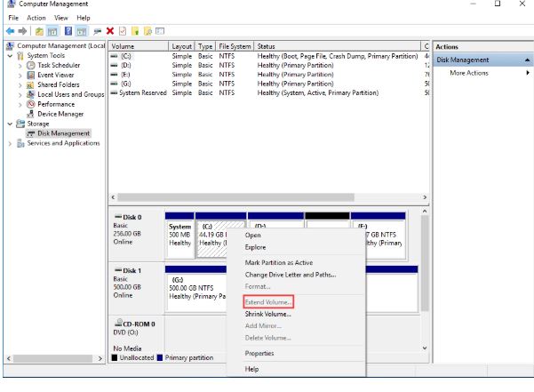Sort the volume list by File System column
Screen dimensions: 534x392
(235, 45)
